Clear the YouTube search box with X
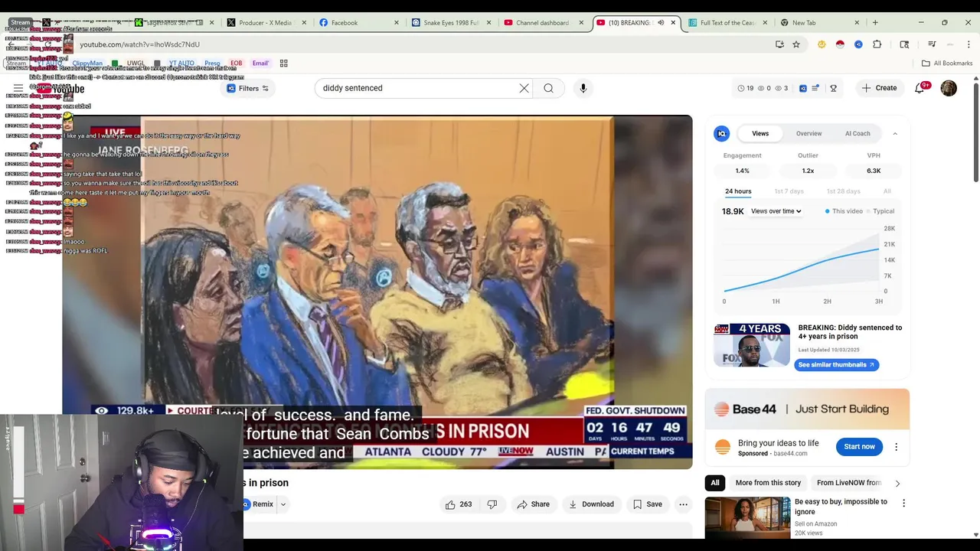This screenshot has width=980, height=551. point(524,88)
